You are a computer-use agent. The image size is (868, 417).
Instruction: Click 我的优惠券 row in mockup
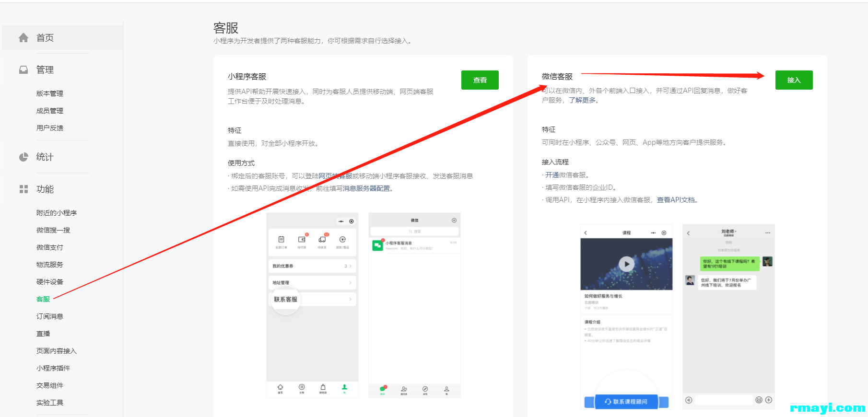tap(312, 266)
